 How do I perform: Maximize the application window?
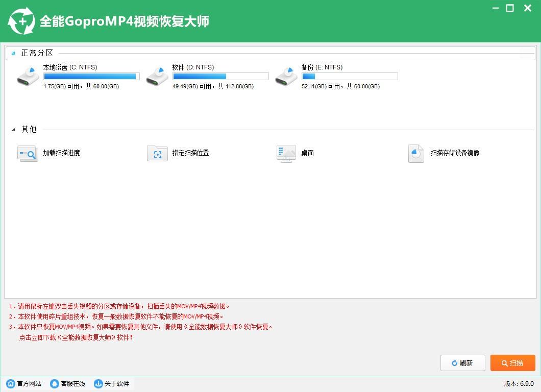(510, 8)
